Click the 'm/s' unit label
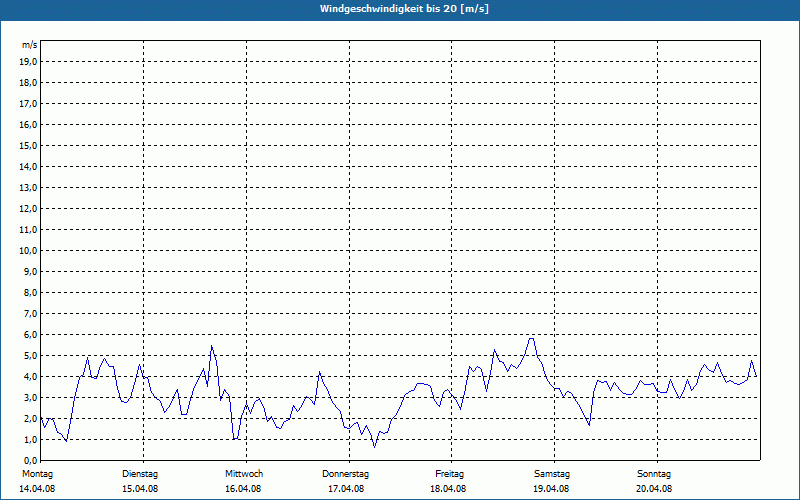 (x=30, y=45)
